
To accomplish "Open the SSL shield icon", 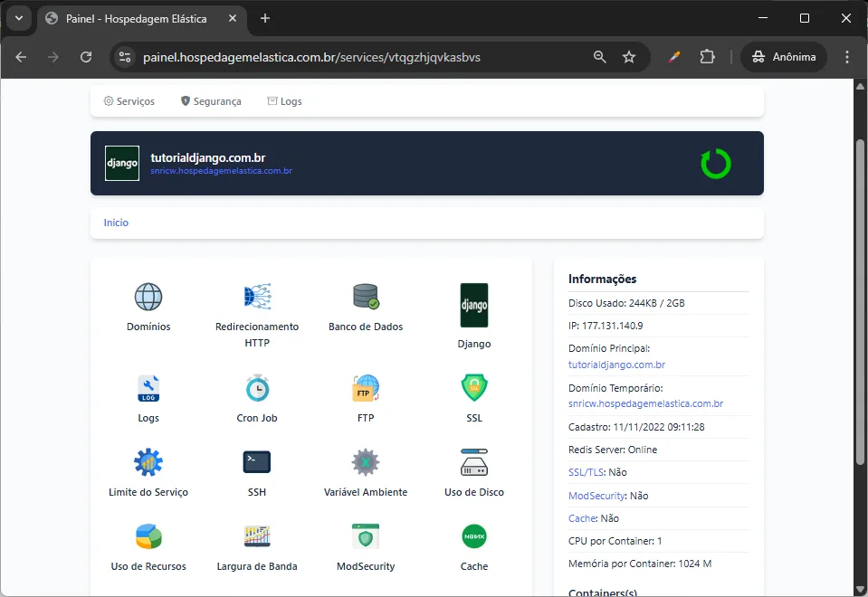I will point(474,388).
